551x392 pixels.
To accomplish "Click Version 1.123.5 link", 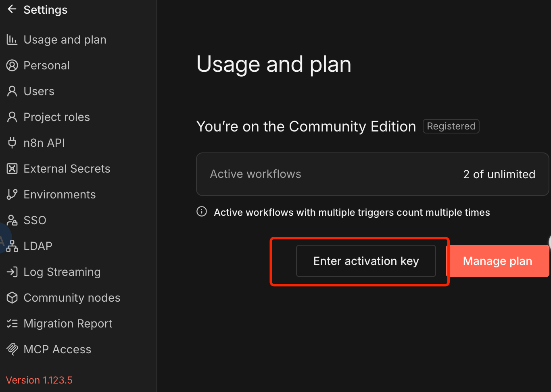I will pyautogui.click(x=39, y=380).
